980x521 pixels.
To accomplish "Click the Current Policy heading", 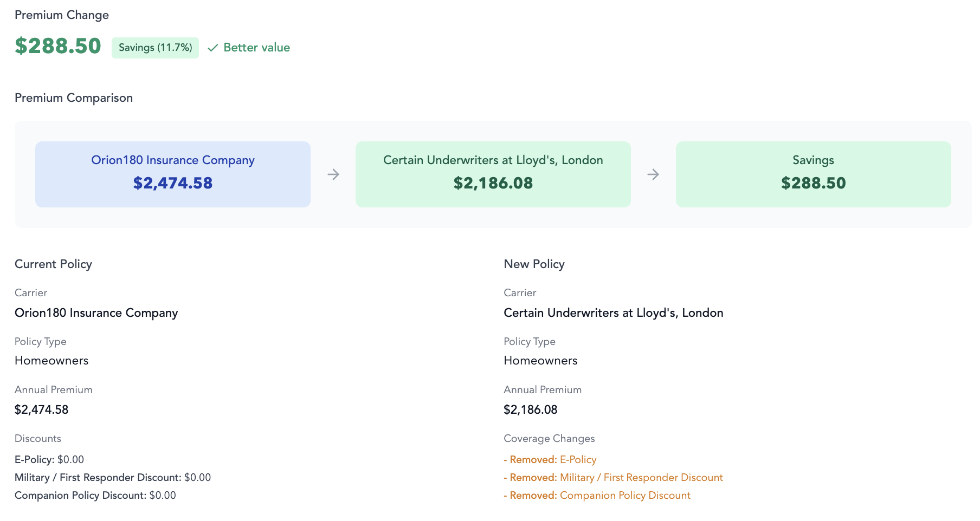I will point(53,264).
